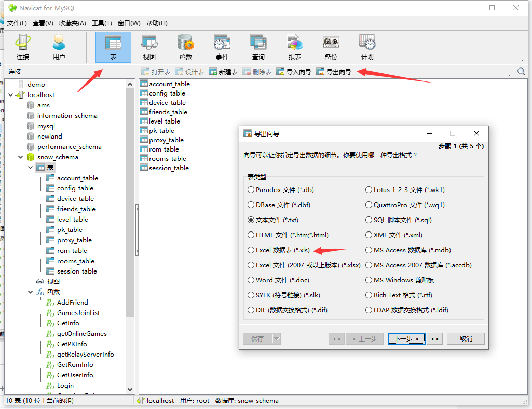Collapse the 表 tables tree node
This screenshot has width=532, height=409.
coord(31,167)
